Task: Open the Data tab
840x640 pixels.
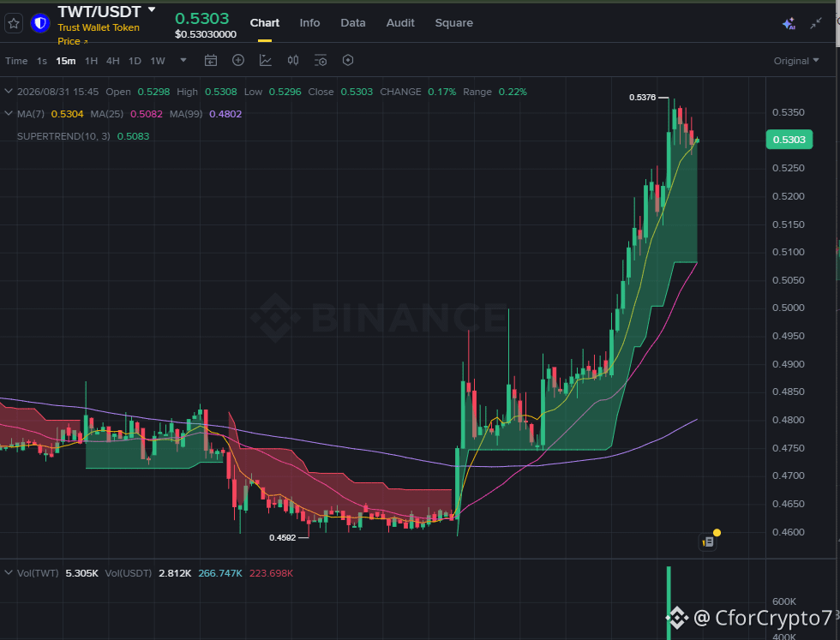Action: (x=353, y=23)
